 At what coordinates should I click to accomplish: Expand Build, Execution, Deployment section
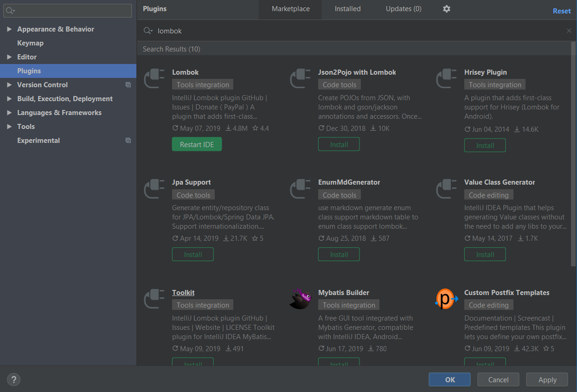[9, 99]
